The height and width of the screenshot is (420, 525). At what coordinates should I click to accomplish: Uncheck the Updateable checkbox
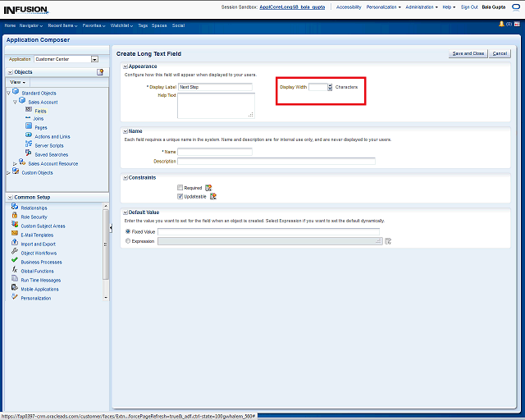(180, 197)
